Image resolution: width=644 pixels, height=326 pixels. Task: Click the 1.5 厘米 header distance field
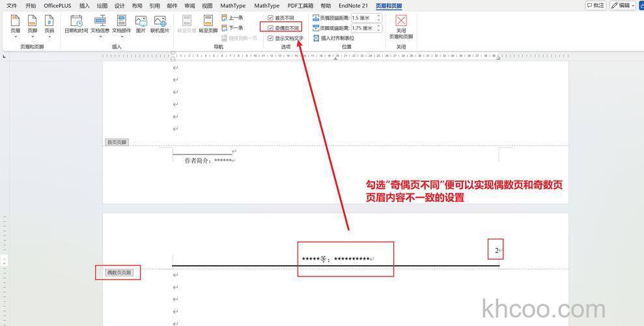[363, 18]
